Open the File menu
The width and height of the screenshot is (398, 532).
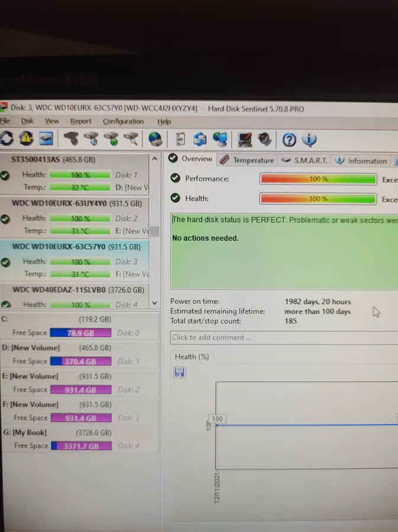tap(5, 121)
